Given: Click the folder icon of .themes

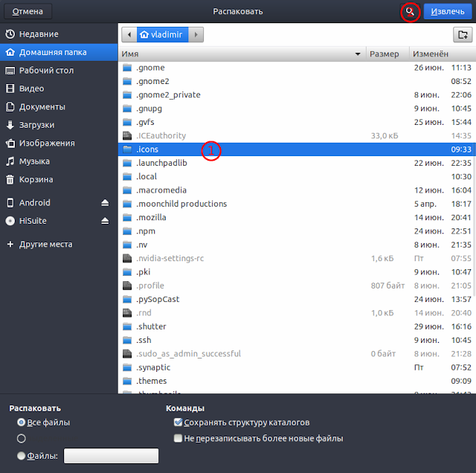Looking at the screenshot, I should tap(127, 381).
